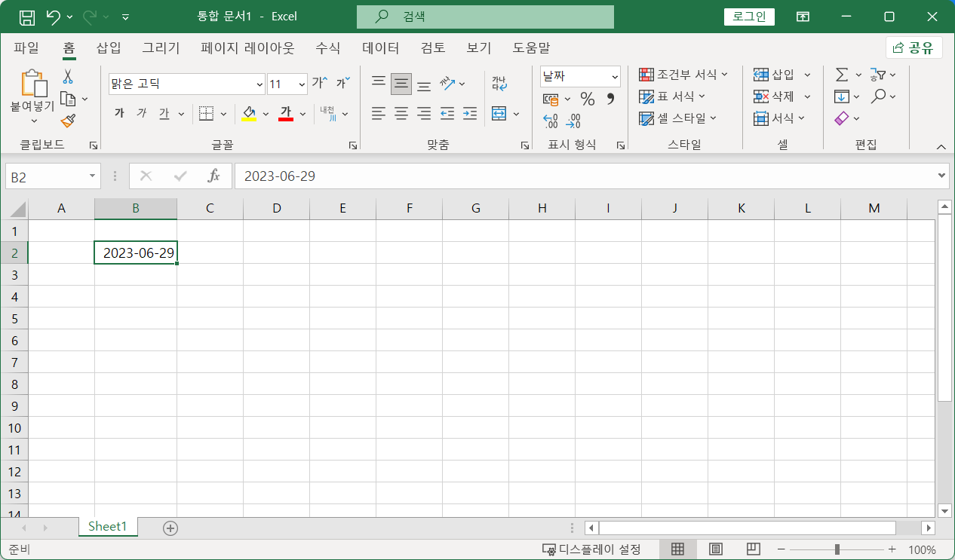Screen dimensions: 955x560
Task: Decrease font size with smaller 가 icon
Action: pyautogui.click(x=343, y=83)
